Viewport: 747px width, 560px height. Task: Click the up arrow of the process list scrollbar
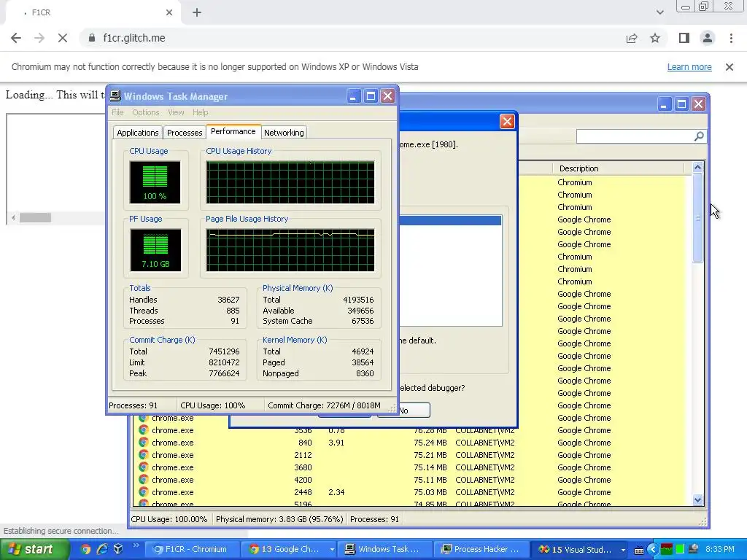point(697,168)
